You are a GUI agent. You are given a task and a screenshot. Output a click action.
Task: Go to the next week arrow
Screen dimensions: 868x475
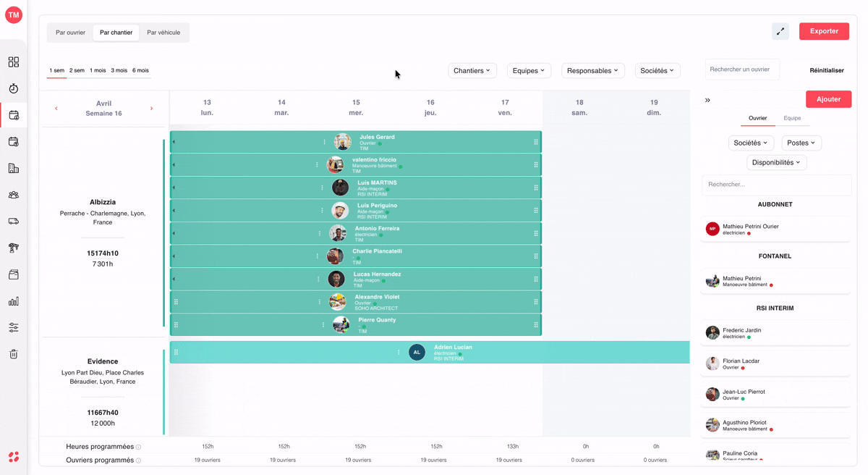151,109
